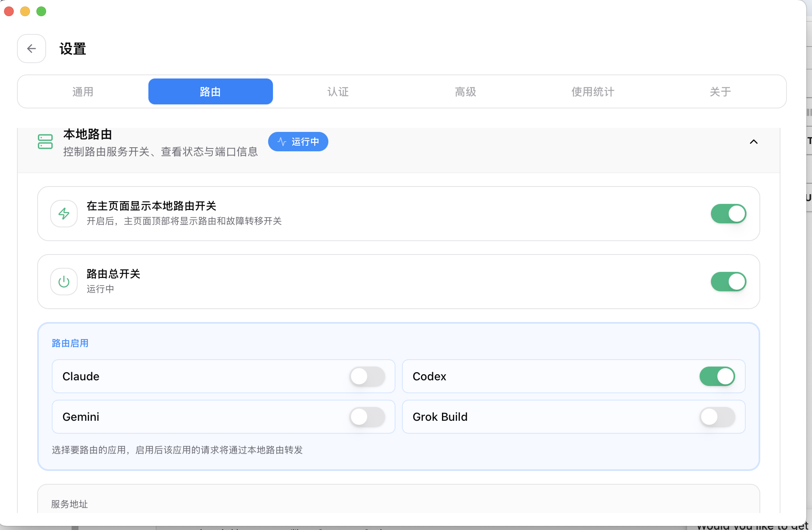The height and width of the screenshot is (530, 812).
Task: Enable routing for Gemini
Action: coord(367,417)
